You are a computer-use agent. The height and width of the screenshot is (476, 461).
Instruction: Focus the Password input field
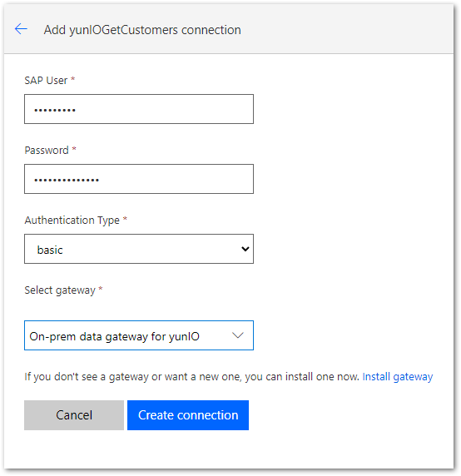(x=139, y=179)
